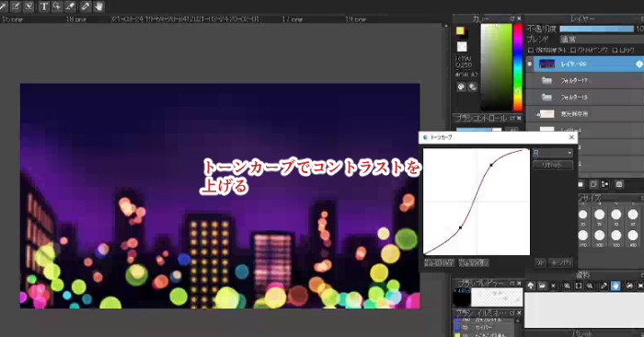Select the Select Pen tool icon

pos(16,6)
